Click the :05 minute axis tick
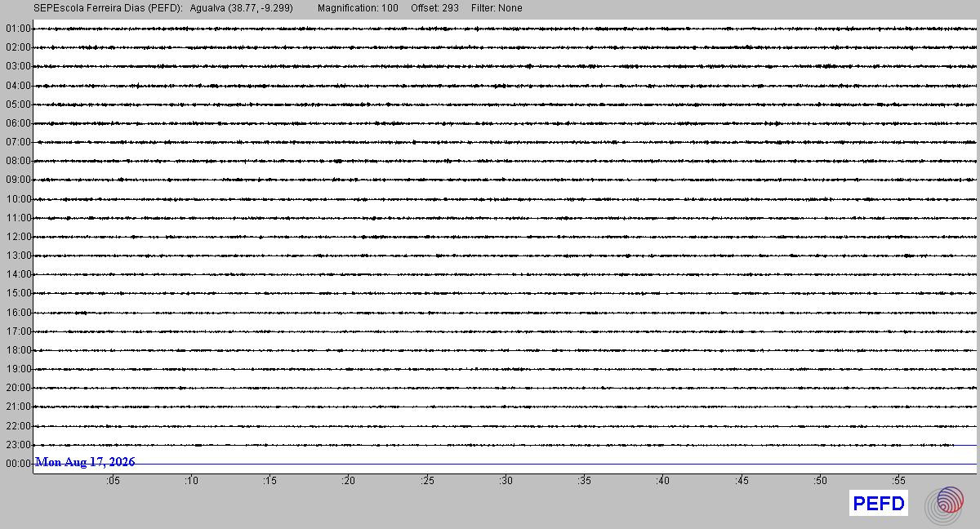Viewport: 980px width, 529px height. 113,482
